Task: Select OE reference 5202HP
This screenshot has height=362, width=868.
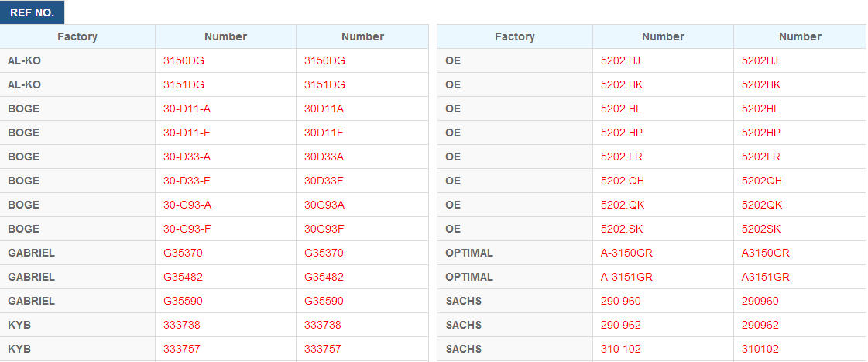Action: click(760, 133)
